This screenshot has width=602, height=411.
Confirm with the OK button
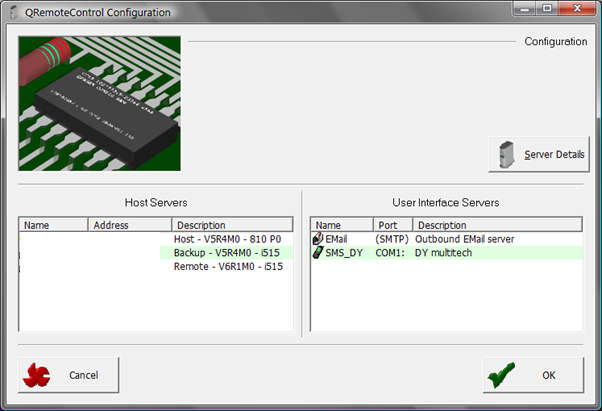click(533, 375)
